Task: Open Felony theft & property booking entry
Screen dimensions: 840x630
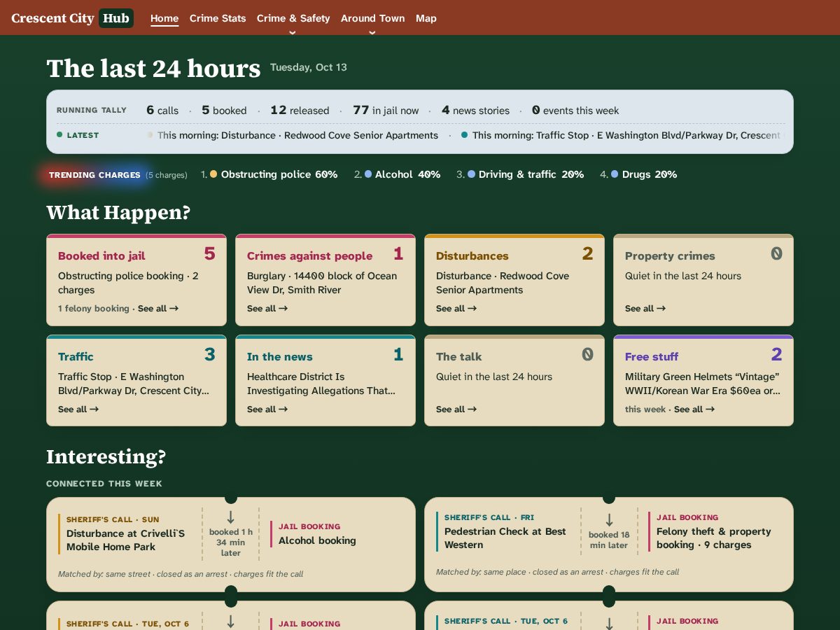Action: (x=713, y=538)
